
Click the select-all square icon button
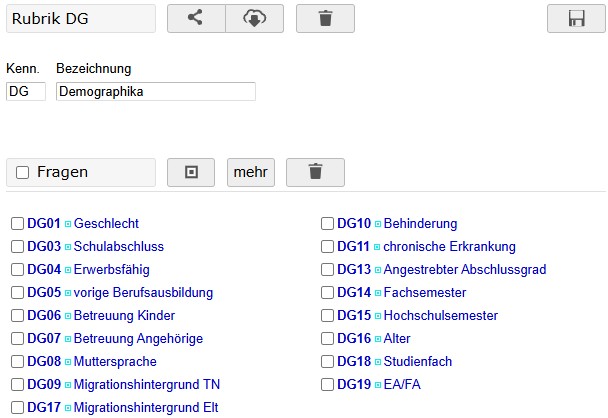(192, 172)
